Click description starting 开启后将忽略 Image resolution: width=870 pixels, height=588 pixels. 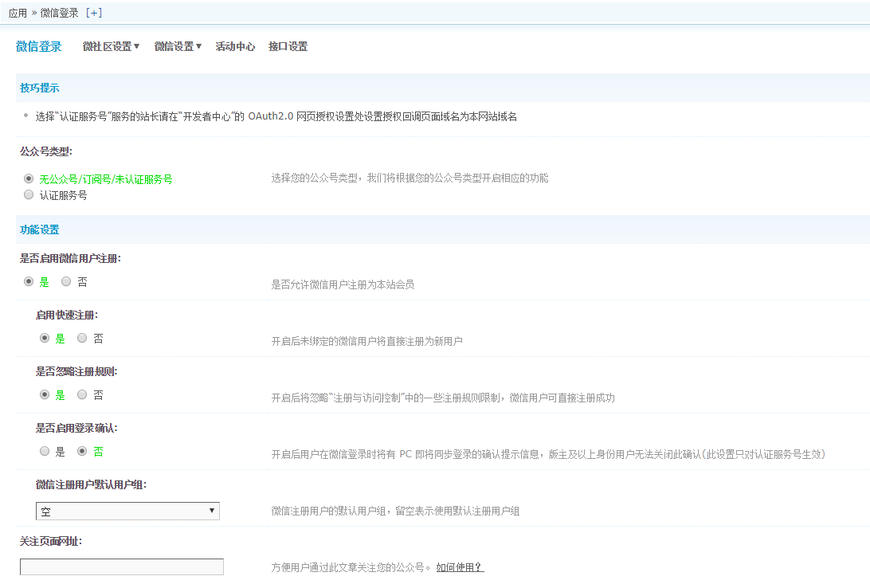point(443,398)
